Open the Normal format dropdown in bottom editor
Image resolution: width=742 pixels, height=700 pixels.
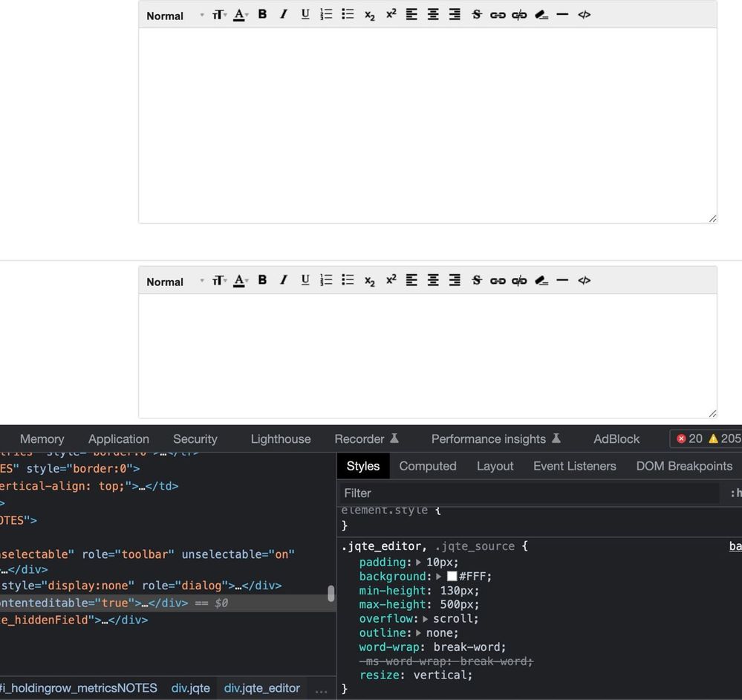pos(175,281)
